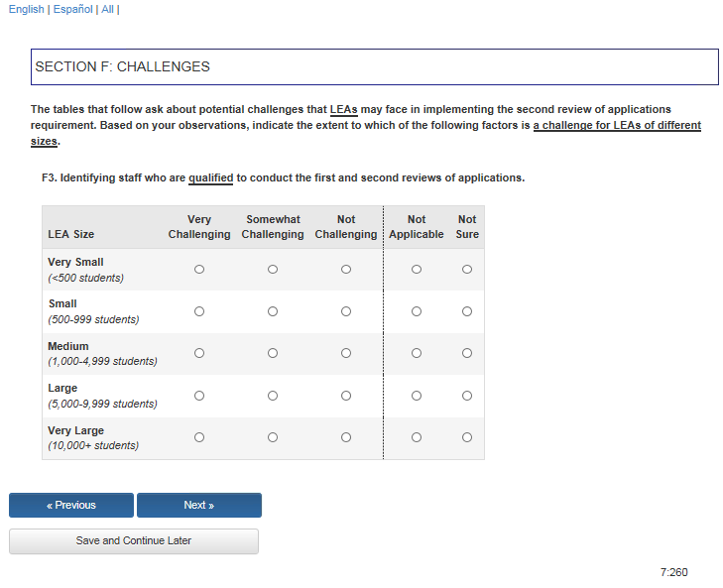Click the Next button

tap(199, 506)
